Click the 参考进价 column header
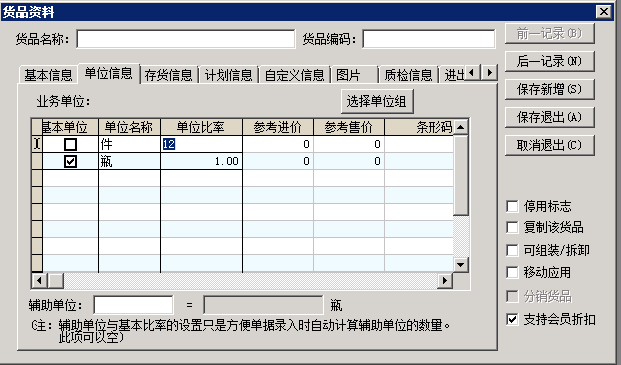This screenshot has height=365, width=621. click(278, 127)
